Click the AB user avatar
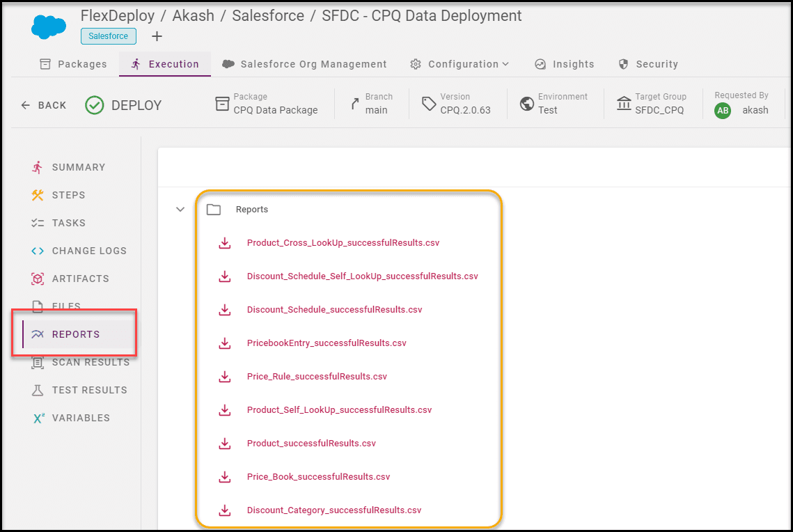The height and width of the screenshot is (532, 793). [723, 110]
